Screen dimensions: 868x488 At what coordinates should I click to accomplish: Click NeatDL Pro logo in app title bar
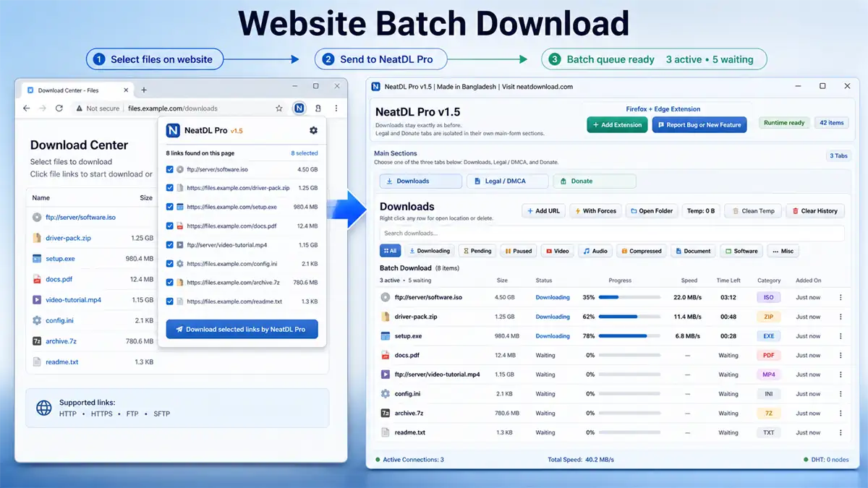[375, 86]
